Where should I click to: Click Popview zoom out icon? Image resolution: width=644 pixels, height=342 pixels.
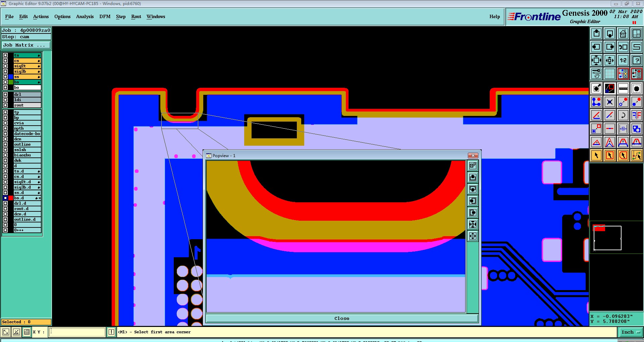(473, 236)
